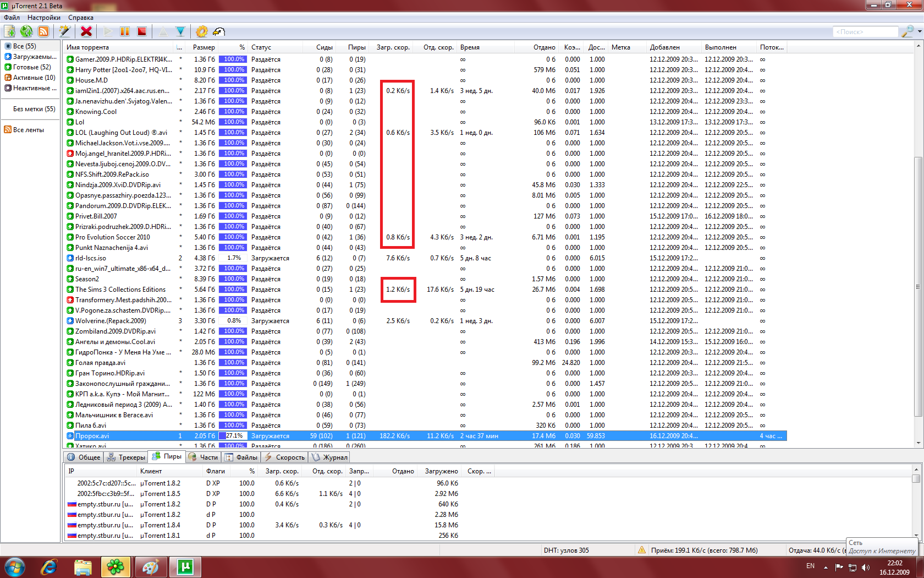Open the Настройки menu

click(x=44, y=18)
